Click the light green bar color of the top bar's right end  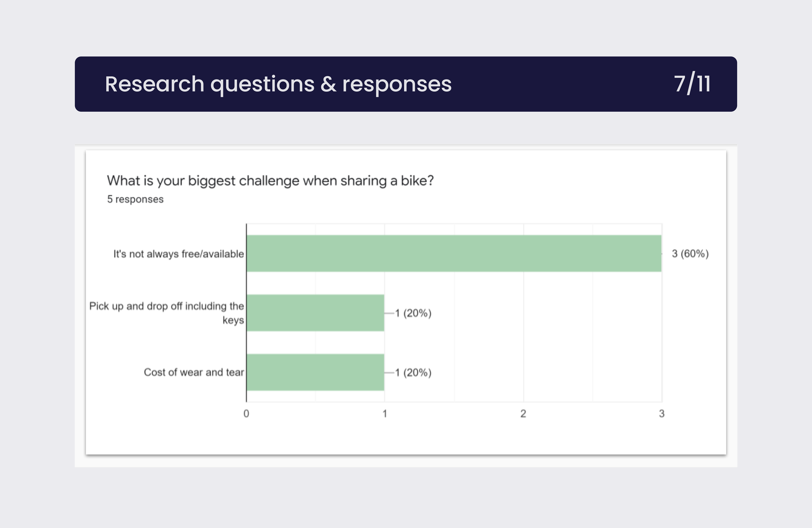tap(648, 253)
